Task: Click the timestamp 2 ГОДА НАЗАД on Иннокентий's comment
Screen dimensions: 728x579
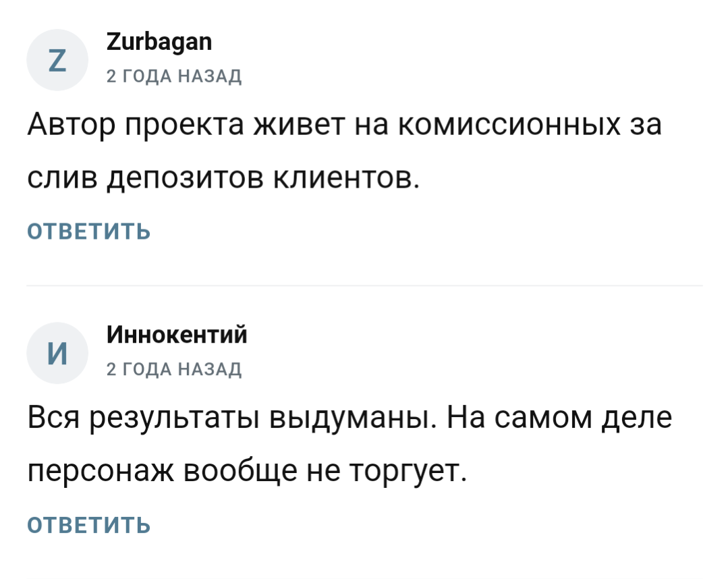Action: tap(175, 369)
